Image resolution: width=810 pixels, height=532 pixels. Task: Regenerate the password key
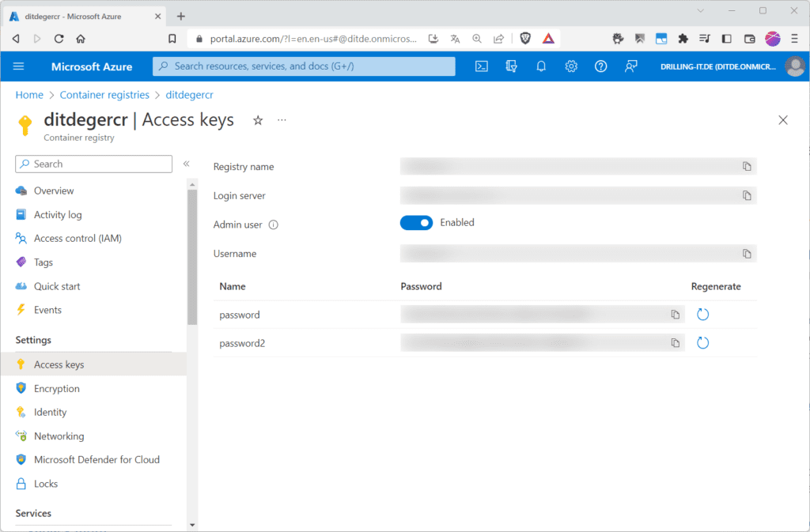702,315
